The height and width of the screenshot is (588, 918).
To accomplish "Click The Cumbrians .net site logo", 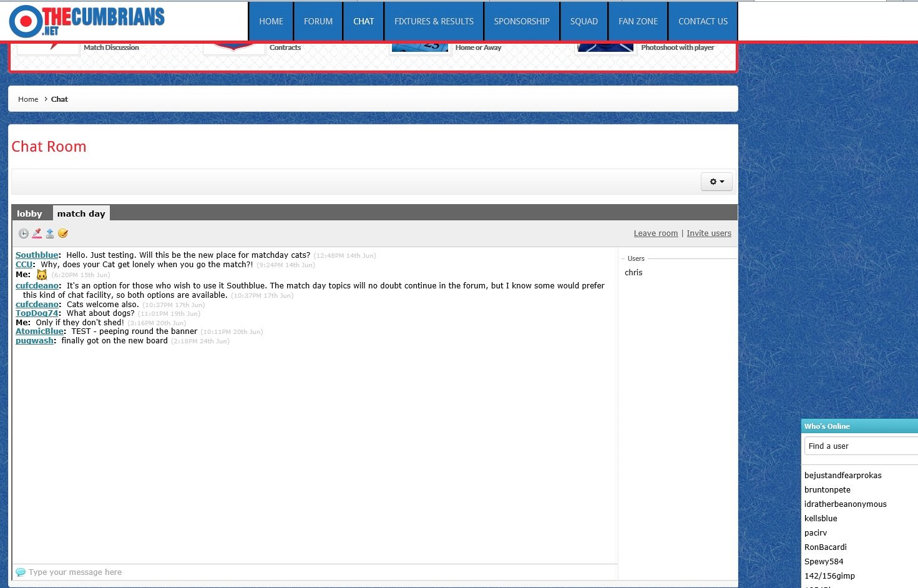I will [x=87, y=21].
